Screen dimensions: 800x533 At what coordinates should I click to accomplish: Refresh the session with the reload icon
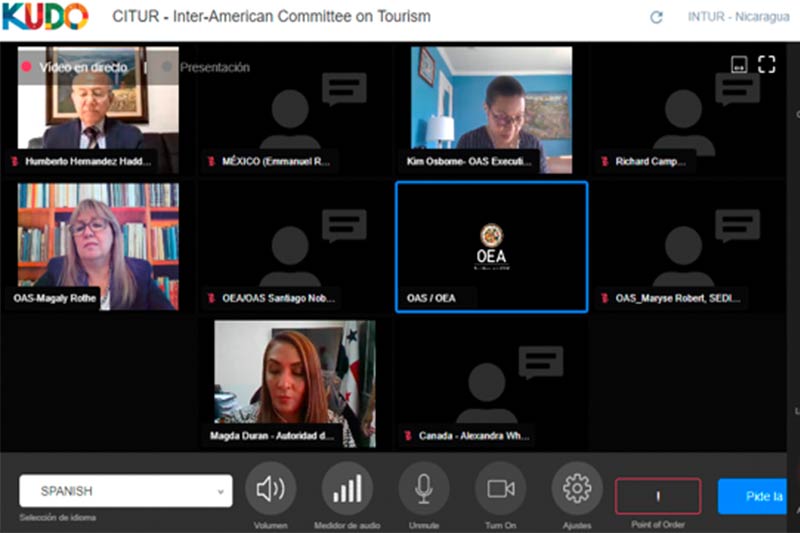click(x=656, y=17)
